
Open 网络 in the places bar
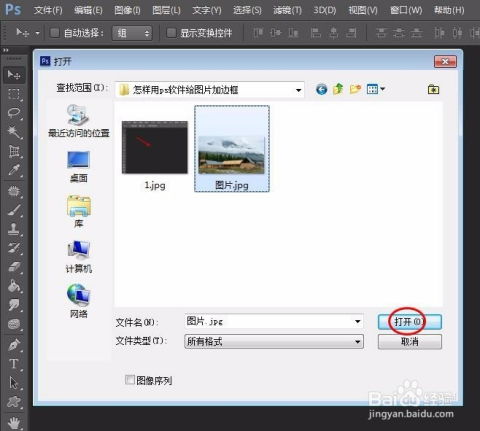click(x=79, y=301)
